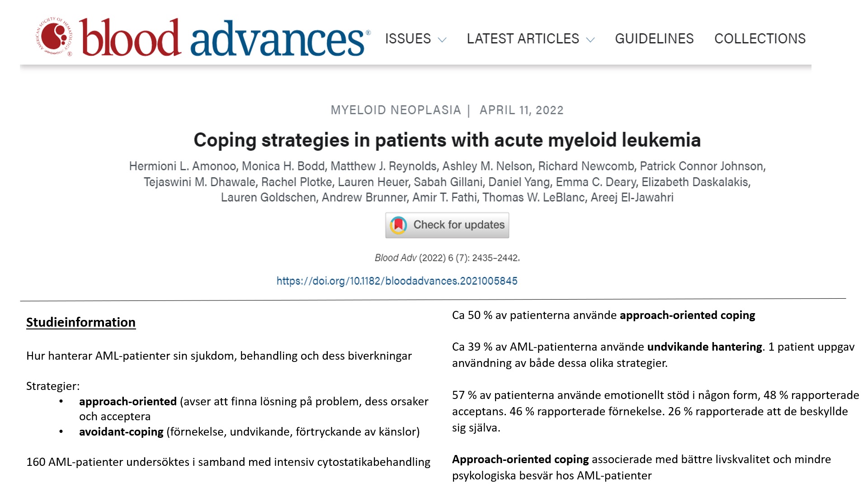Open the Issues menu
Image resolution: width=868 pixels, height=488 pixels.
coord(408,39)
